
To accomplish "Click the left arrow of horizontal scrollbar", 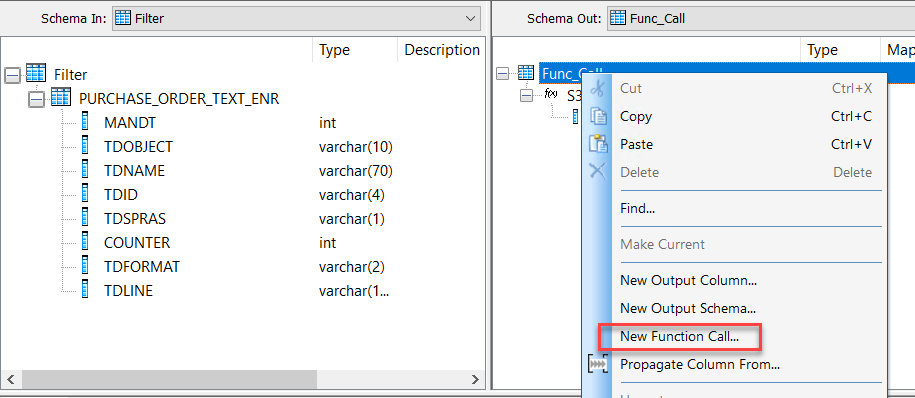I will pos(11,380).
